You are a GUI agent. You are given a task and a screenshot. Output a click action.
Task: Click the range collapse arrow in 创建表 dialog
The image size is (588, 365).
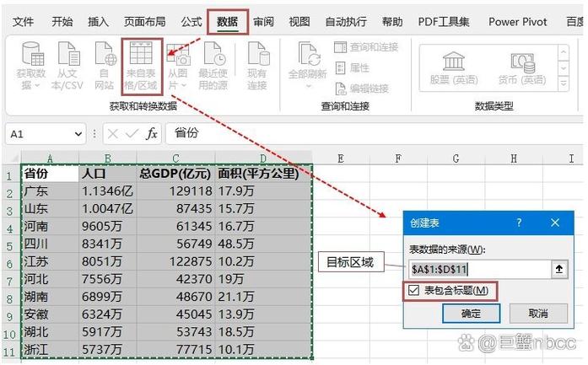(x=559, y=269)
